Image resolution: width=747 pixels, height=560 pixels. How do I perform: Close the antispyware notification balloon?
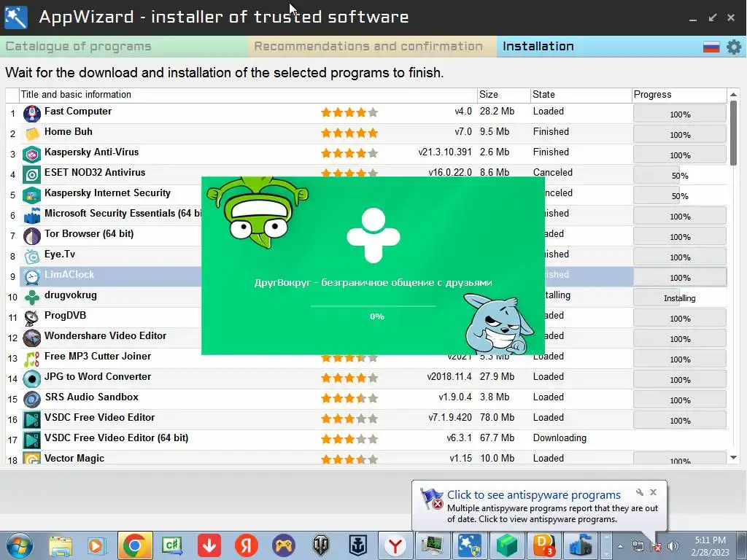(x=653, y=492)
